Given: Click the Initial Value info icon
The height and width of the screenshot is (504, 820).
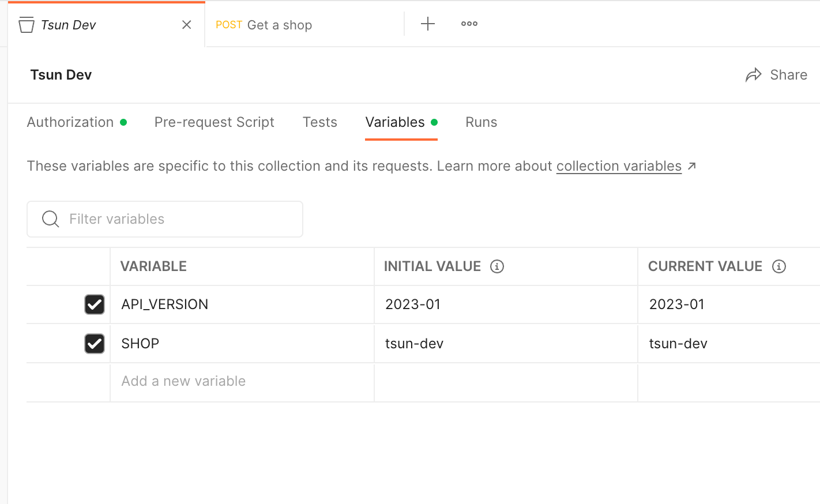Looking at the screenshot, I should 497,266.
